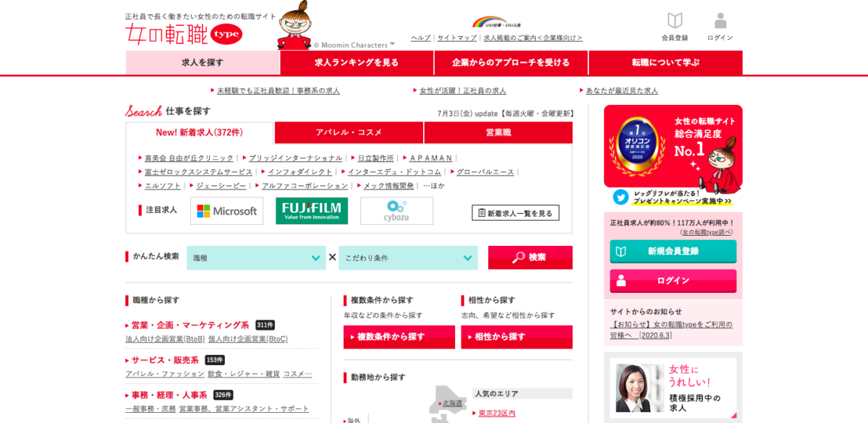Click the 女の転職 type site logo
Screen dimensions: 868x423
pyautogui.click(x=184, y=33)
